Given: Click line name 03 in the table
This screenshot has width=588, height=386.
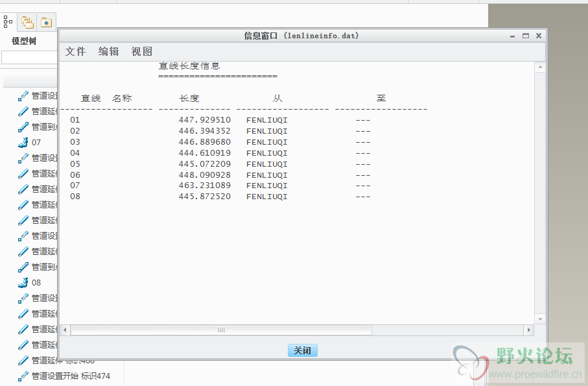Looking at the screenshot, I should (x=75, y=142).
